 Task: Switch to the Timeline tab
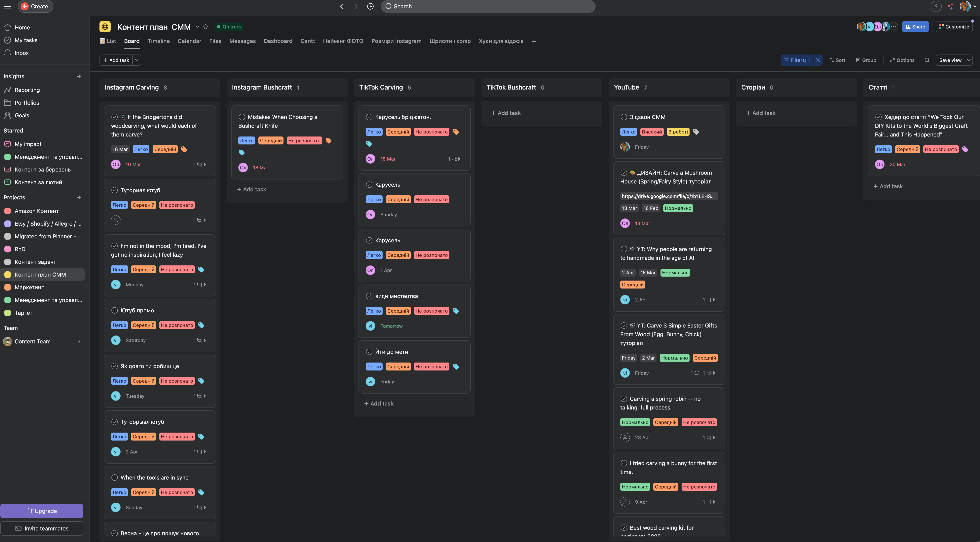pos(158,41)
